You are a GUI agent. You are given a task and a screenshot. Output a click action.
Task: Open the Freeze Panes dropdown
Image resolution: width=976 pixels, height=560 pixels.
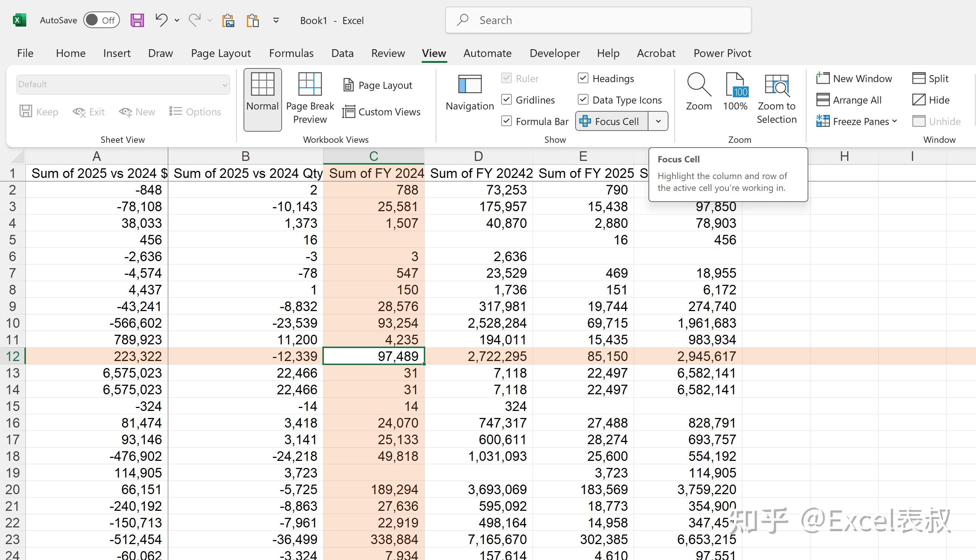point(858,122)
